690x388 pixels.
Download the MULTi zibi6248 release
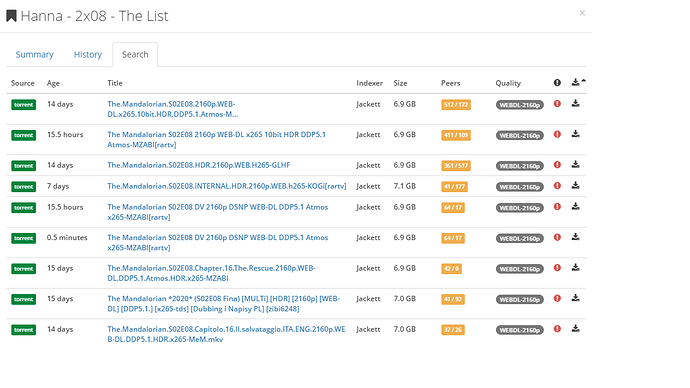click(x=575, y=298)
